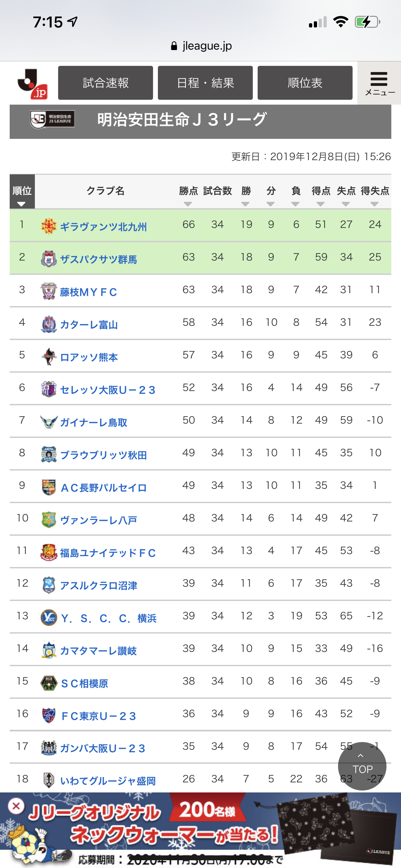Tap the jleague.jp address bar

(x=201, y=46)
